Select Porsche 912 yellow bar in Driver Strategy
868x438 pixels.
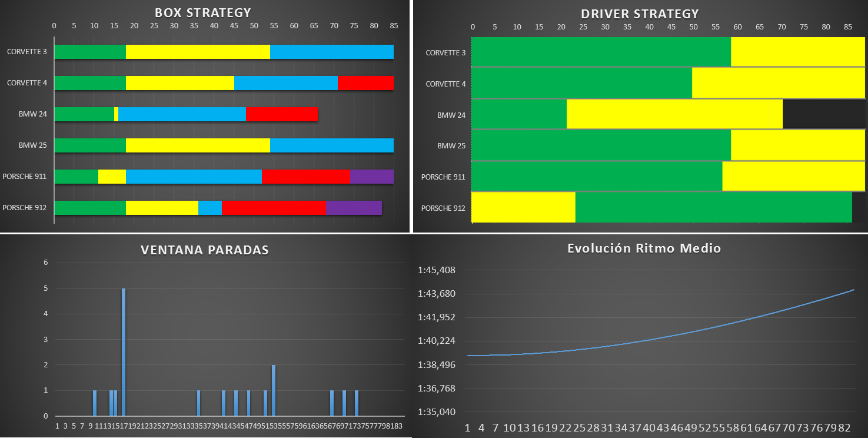524,207
